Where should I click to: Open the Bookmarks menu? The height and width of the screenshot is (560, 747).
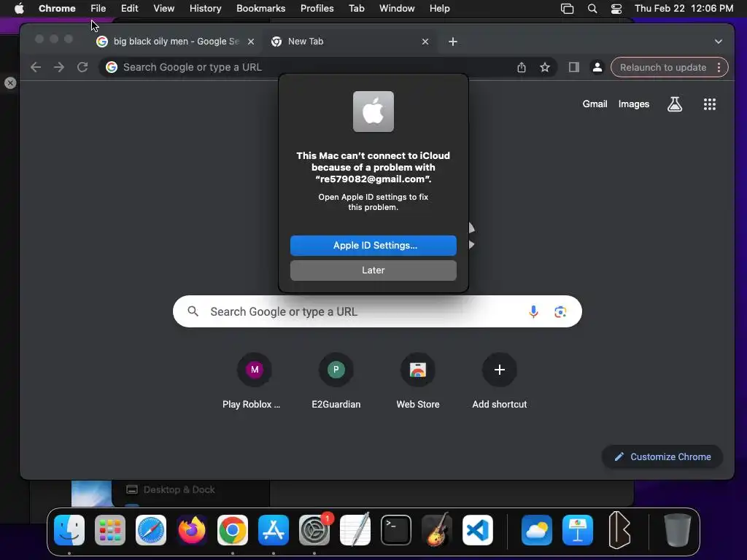click(260, 8)
